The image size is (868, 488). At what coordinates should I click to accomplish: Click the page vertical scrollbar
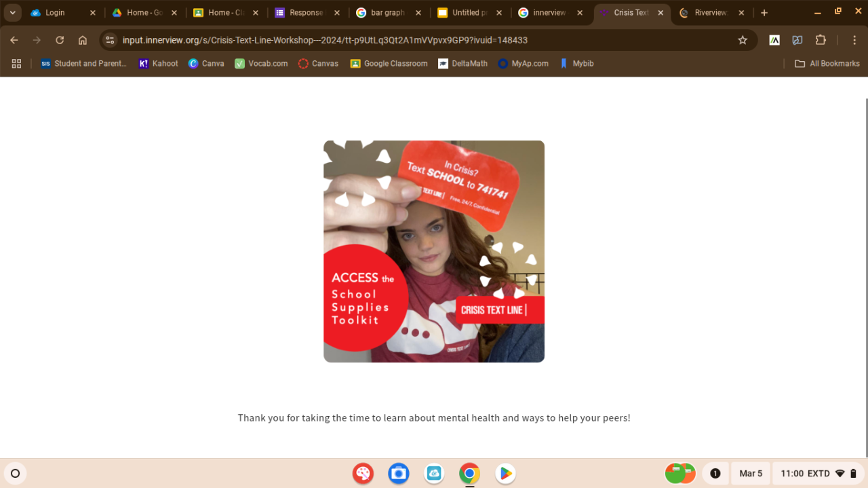pyautogui.click(x=865, y=278)
